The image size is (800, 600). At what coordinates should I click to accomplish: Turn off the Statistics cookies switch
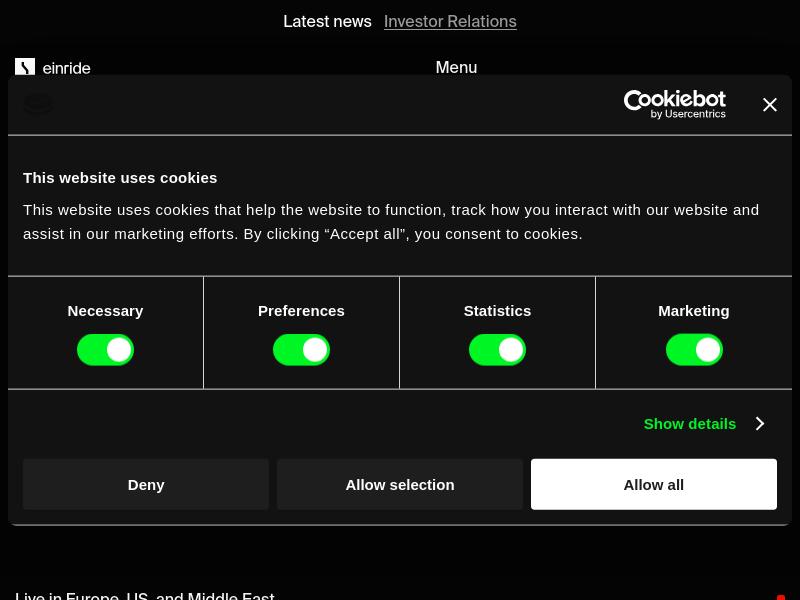(497, 350)
